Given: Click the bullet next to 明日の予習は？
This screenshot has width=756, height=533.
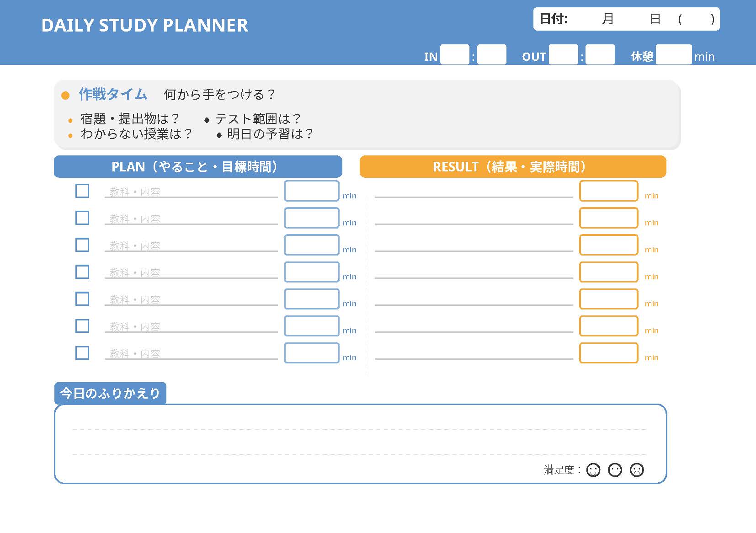Looking at the screenshot, I should pos(218,134).
